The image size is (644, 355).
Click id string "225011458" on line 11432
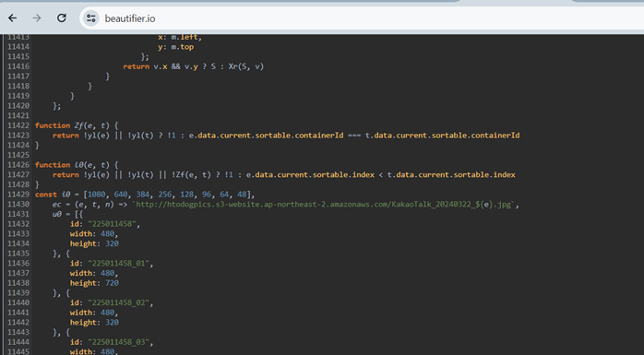[113, 224]
